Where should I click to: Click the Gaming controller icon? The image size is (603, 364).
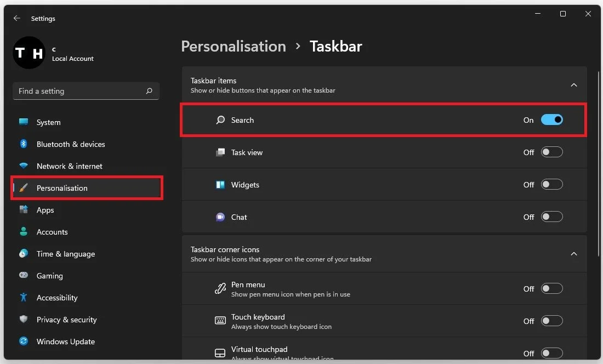24,275
